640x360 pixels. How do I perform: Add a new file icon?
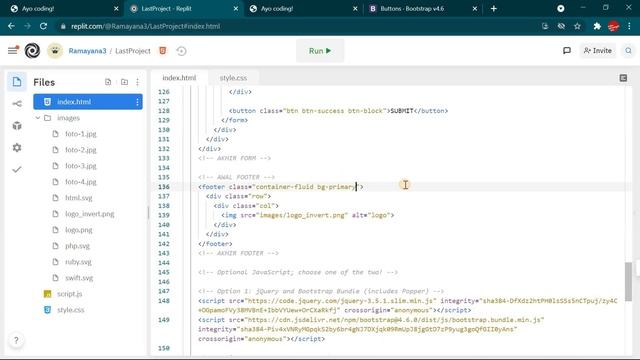pos(108,82)
